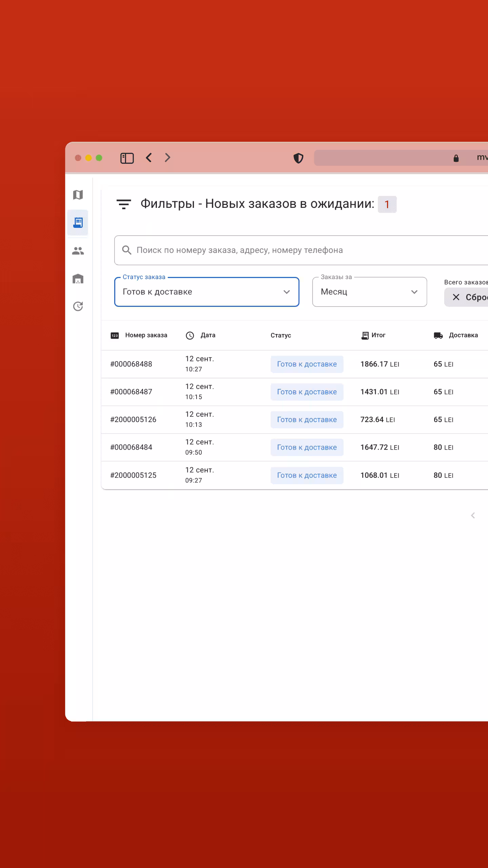Click total 723.64 LEI
The image size is (488, 868).
(378, 420)
